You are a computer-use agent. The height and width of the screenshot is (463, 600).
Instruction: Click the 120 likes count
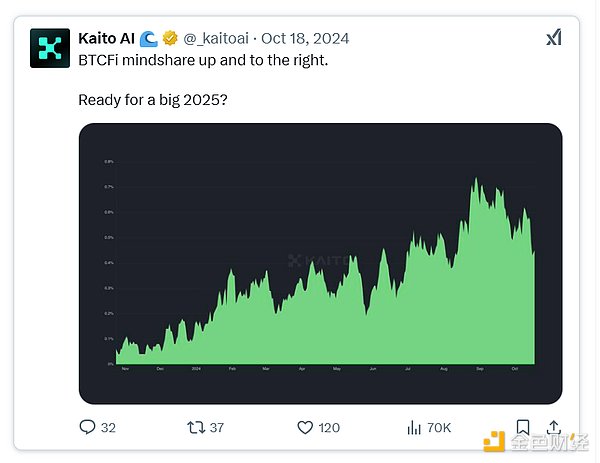click(329, 428)
